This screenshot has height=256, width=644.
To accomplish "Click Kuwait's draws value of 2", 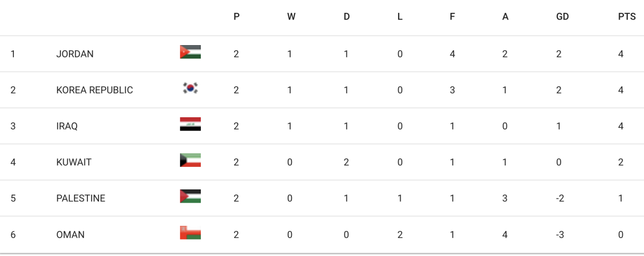I will click(346, 162).
